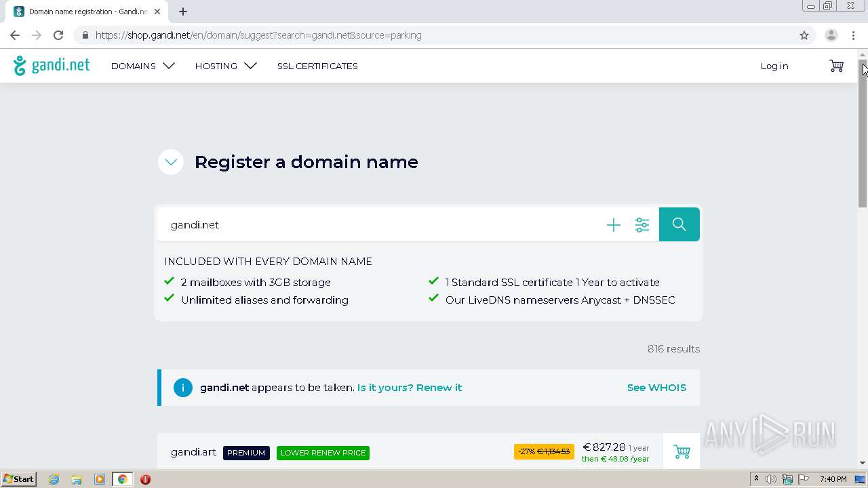
Task: Click the teal search magnifier button
Action: pos(679,224)
